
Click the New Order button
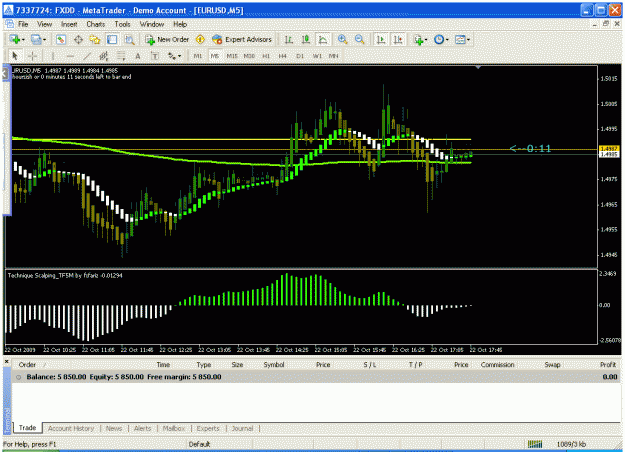pyautogui.click(x=167, y=39)
